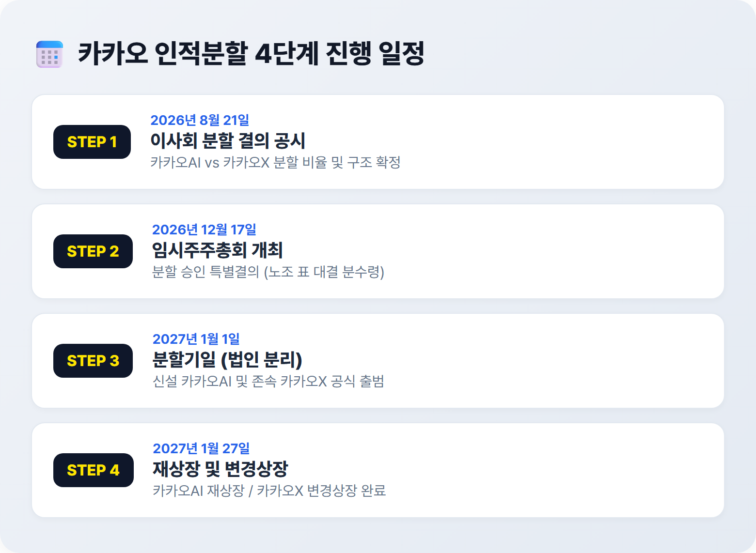Click the heading 임시주주총회 개최

tap(217, 250)
